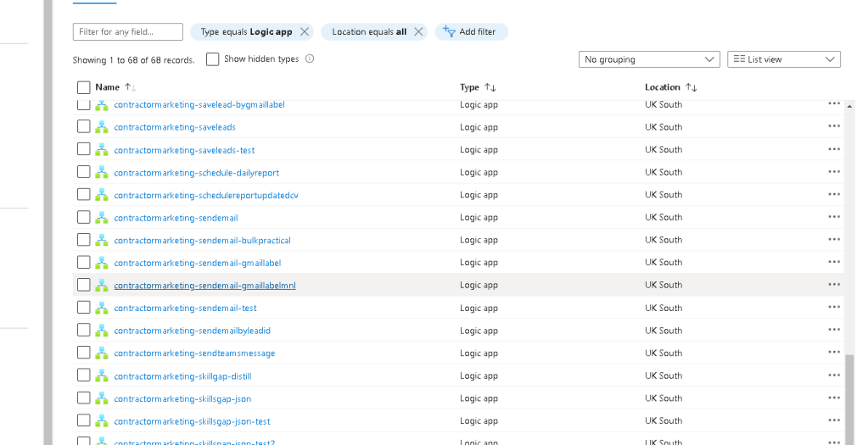Screen dimensions: 868x445
Task: Open more options for contractormarketing-saveleads row
Action: 834,126
